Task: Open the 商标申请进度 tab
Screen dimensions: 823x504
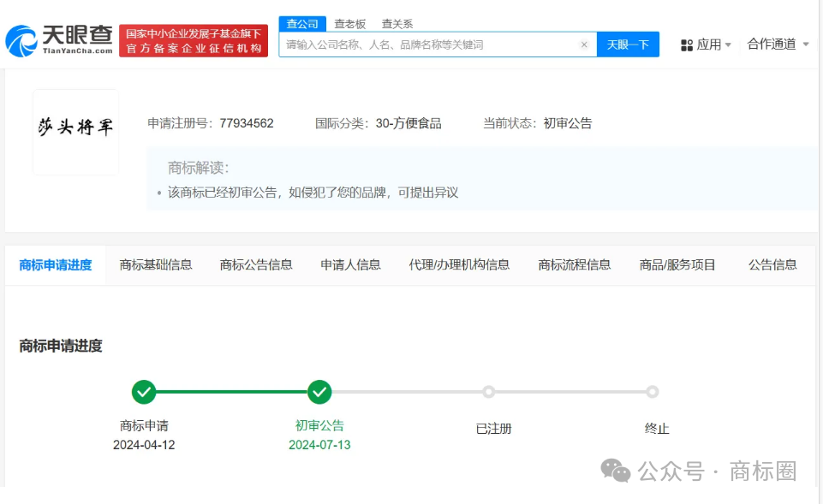Action: [56, 265]
